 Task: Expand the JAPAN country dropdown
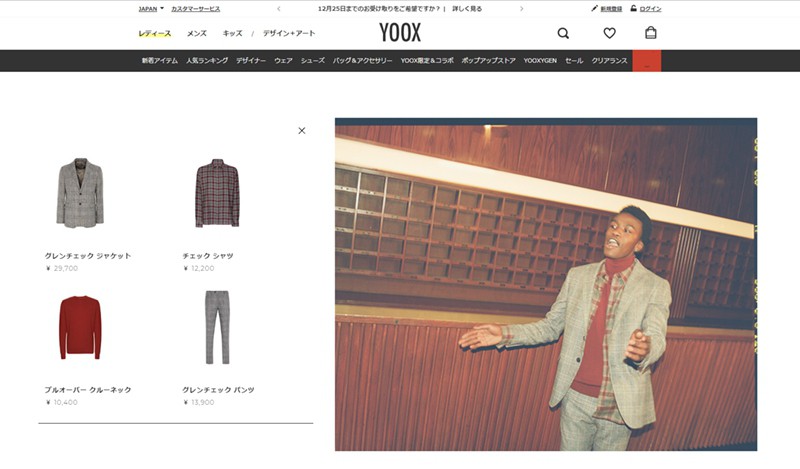tap(151, 9)
